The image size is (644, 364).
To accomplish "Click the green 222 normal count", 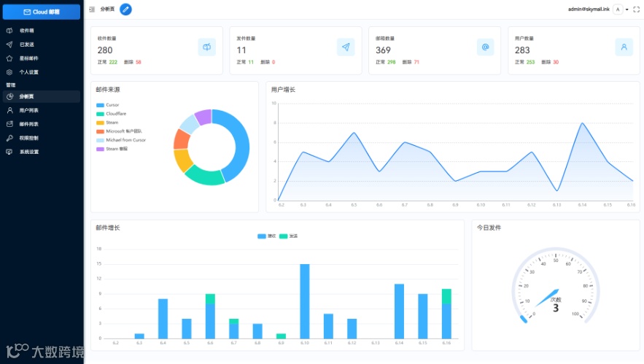I will 113,62.
